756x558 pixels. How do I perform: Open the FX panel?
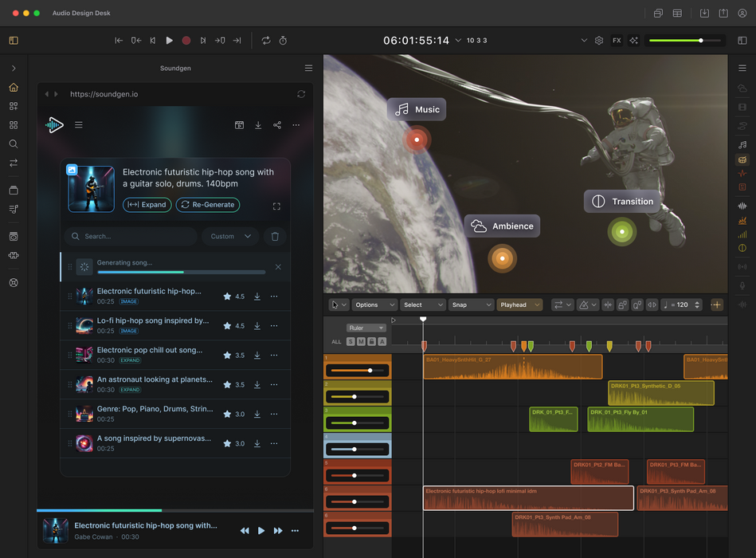click(617, 40)
